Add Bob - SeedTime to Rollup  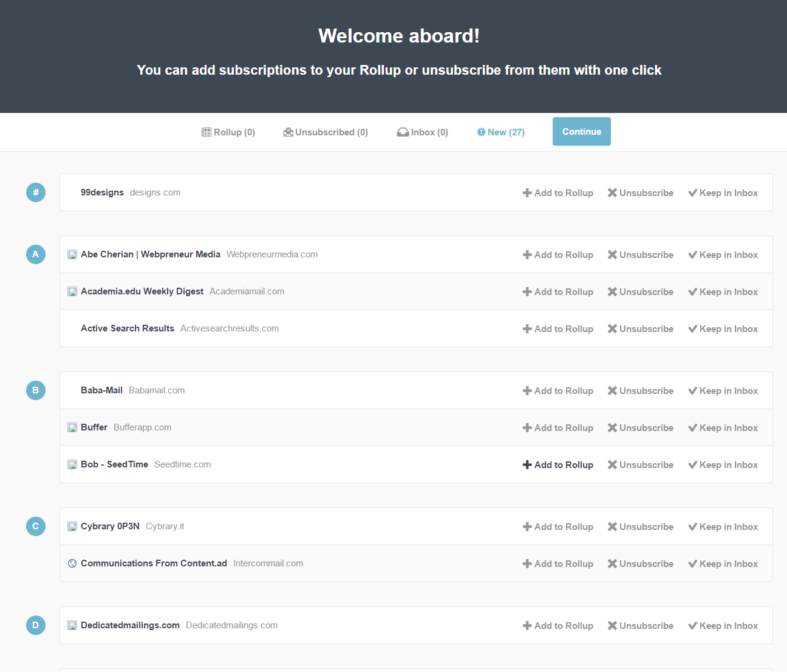click(558, 465)
